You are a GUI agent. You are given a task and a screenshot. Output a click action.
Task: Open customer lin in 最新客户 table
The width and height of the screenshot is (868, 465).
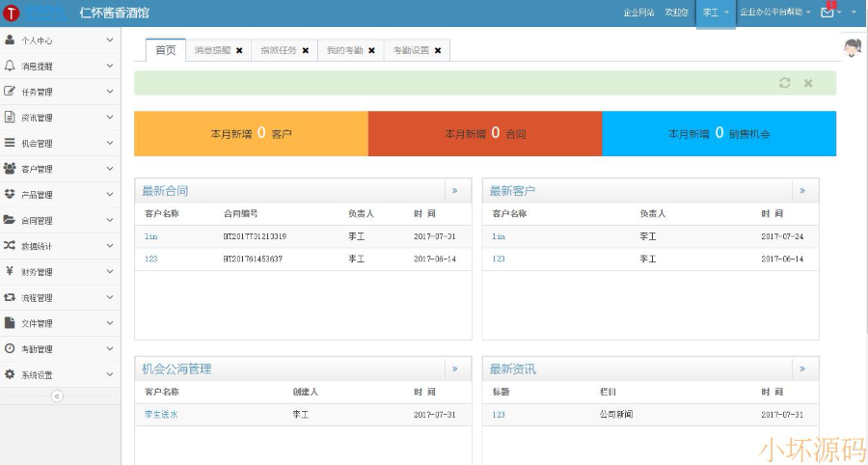[x=499, y=236]
